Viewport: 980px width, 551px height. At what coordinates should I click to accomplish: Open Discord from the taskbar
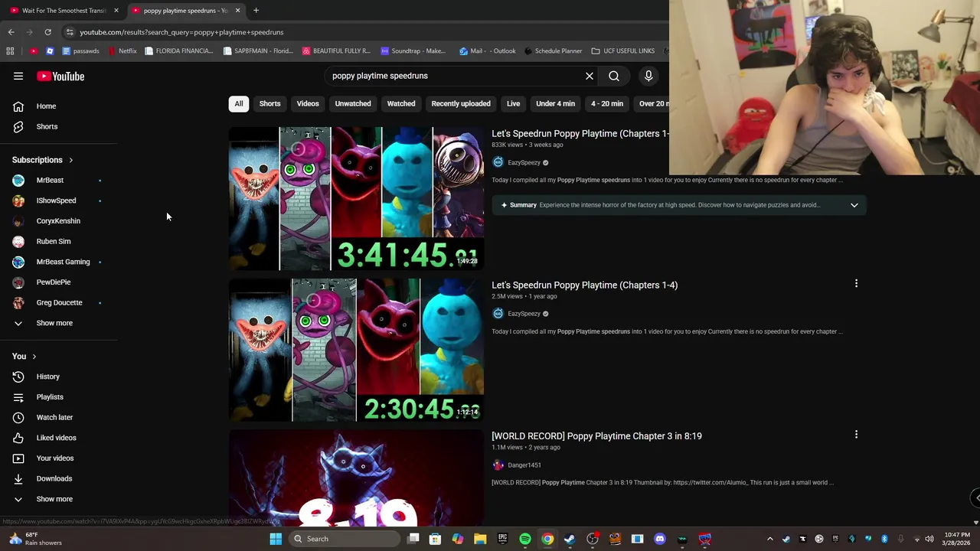(x=660, y=539)
